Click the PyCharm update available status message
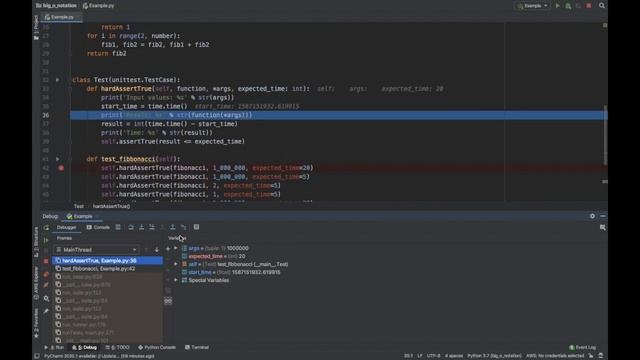Image resolution: width=640 pixels, height=360 pixels. point(99,356)
